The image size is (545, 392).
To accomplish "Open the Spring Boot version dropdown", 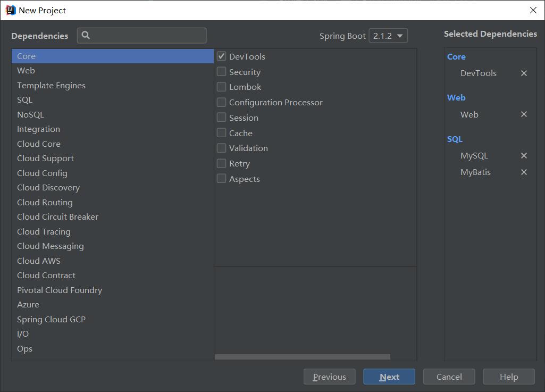I will (388, 36).
